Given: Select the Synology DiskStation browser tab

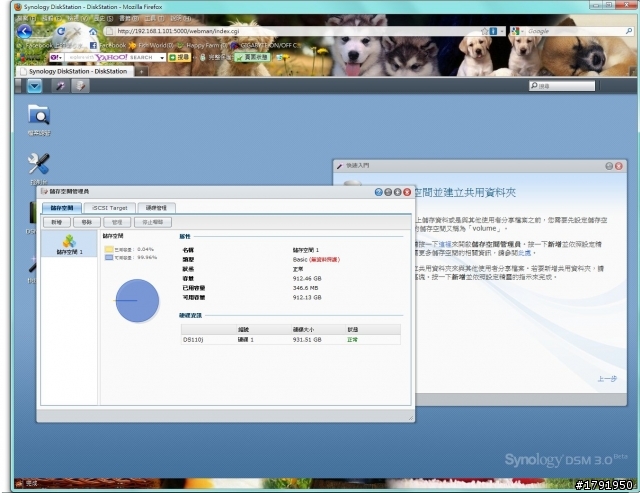Looking at the screenshot, I should (x=74, y=71).
